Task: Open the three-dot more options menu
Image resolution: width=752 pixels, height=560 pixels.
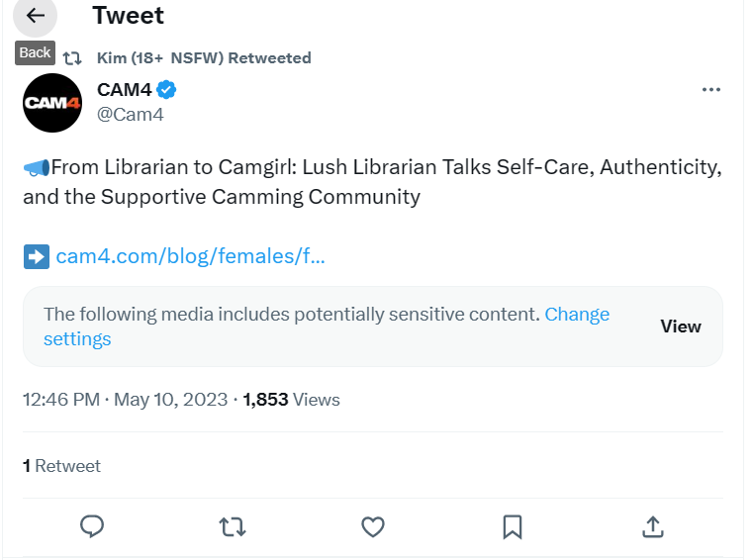Action: [710, 90]
